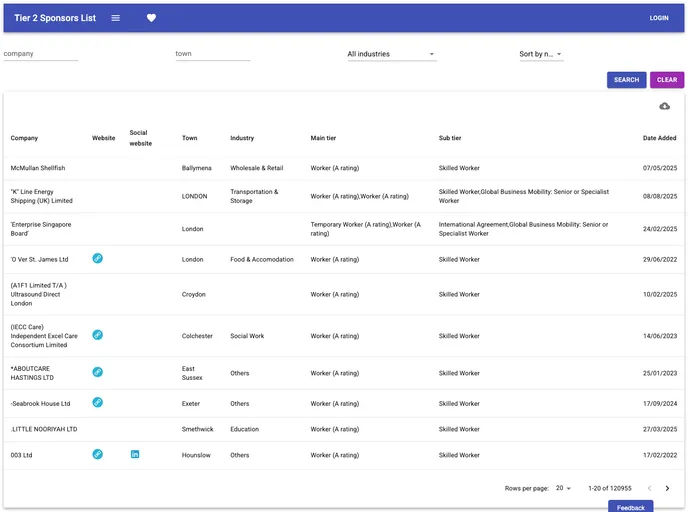Screen dimensions: 688x512
Task: Click Food & Accomodation industry cell
Action: [x=262, y=259]
